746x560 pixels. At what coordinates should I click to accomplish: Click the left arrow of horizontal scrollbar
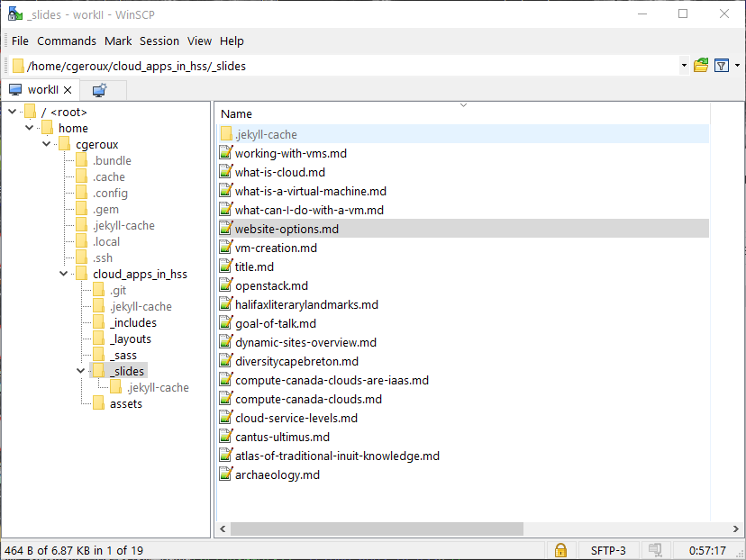coord(223,528)
